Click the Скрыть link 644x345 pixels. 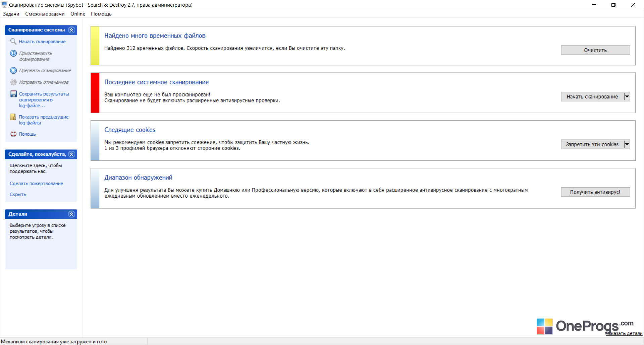[x=18, y=194]
